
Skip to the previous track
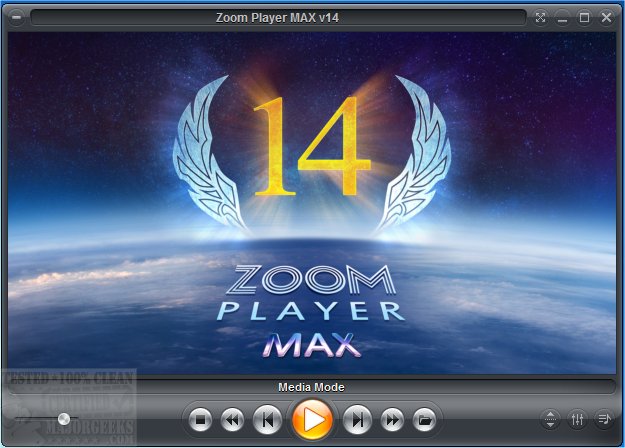coord(266,419)
